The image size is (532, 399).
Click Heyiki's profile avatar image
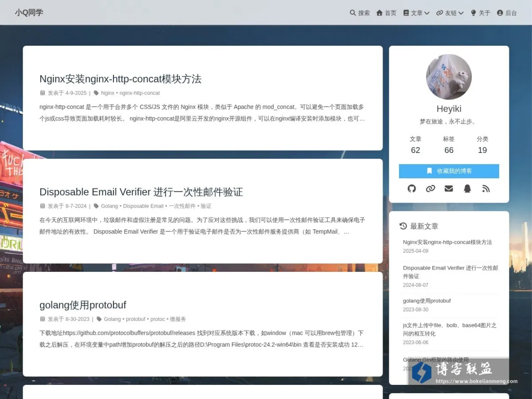coord(449,77)
